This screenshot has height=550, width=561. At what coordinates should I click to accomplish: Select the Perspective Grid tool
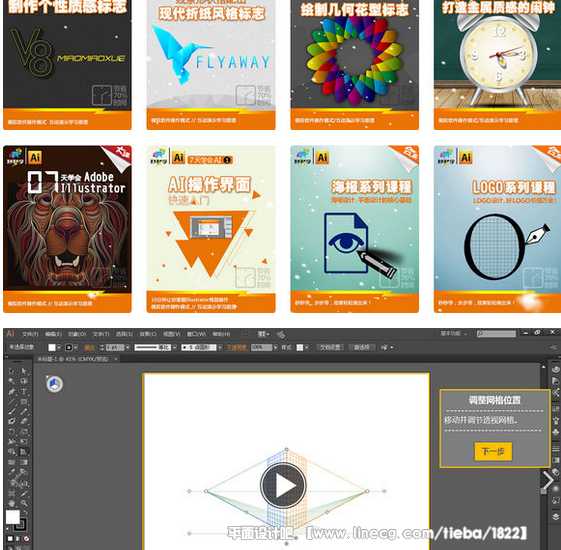coord(24,452)
